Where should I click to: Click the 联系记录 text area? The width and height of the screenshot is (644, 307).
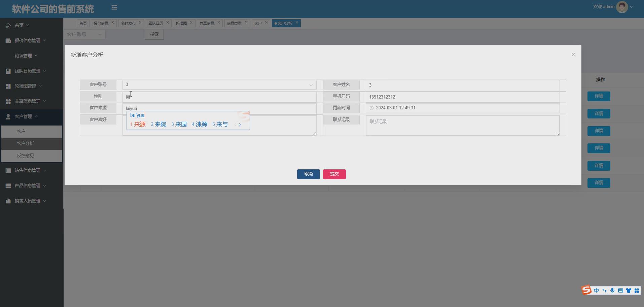coord(463,126)
